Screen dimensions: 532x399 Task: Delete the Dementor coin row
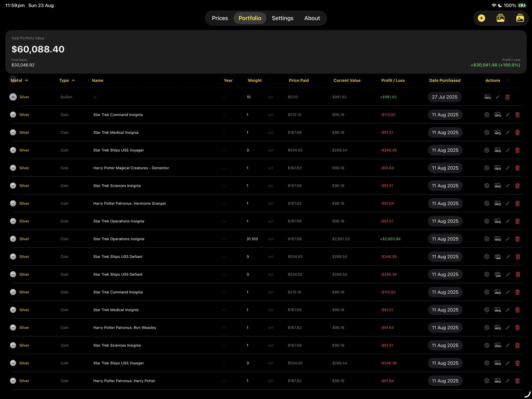click(x=517, y=168)
